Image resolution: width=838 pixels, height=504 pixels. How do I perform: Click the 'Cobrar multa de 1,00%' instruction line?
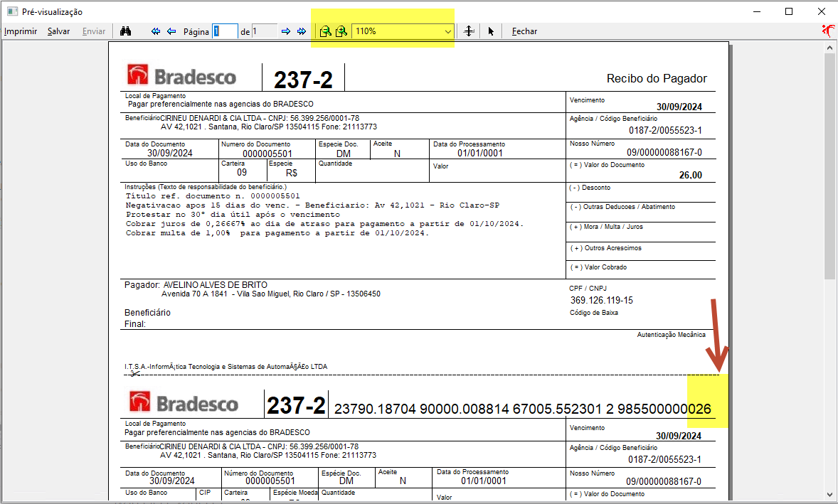point(277,233)
